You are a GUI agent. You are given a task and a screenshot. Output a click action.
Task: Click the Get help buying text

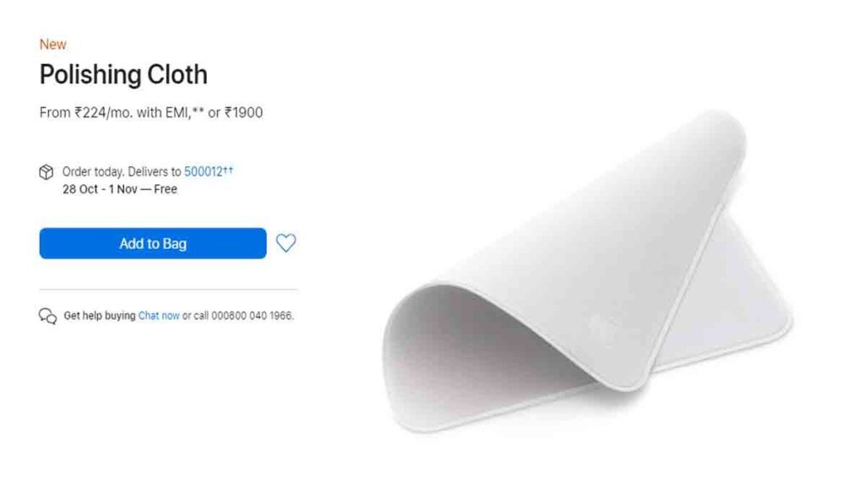tap(100, 316)
